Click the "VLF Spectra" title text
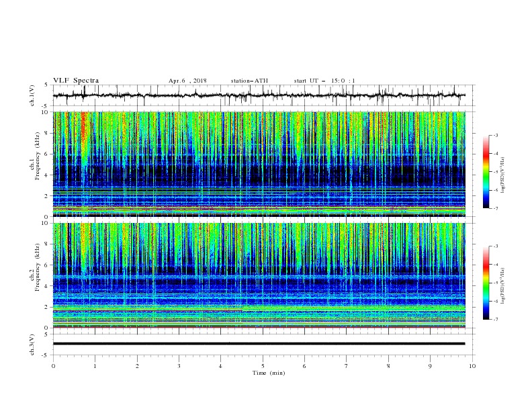 point(76,81)
